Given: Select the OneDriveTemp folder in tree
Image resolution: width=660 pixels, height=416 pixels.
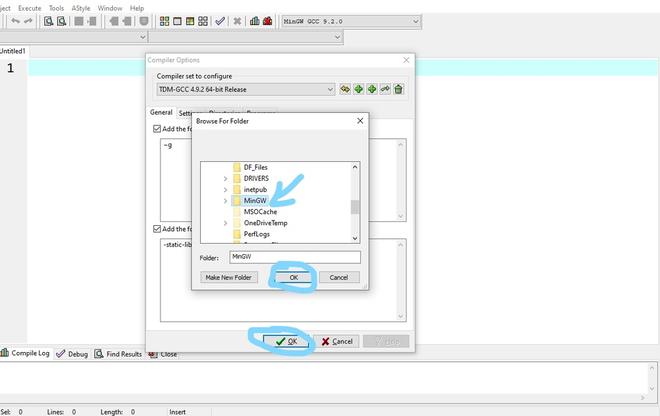Looking at the screenshot, I should tap(266, 223).
